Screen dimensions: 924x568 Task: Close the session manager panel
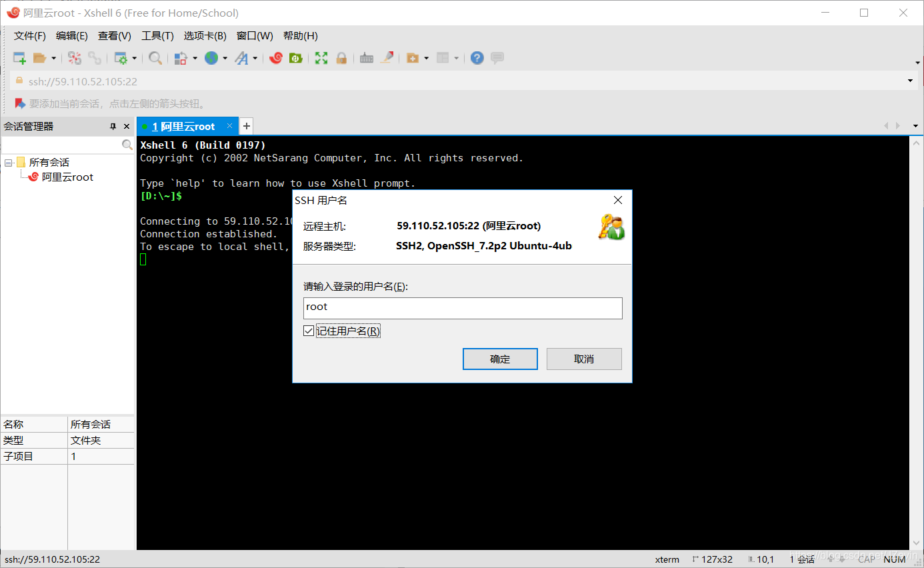(x=127, y=126)
